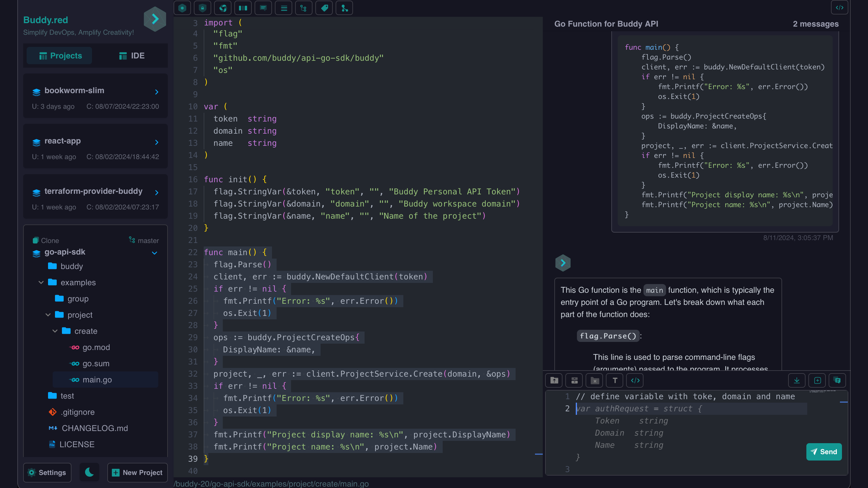Image resolution: width=868 pixels, height=488 pixels.
Task: Switch to the IDE tab
Action: click(x=132, y=56)
